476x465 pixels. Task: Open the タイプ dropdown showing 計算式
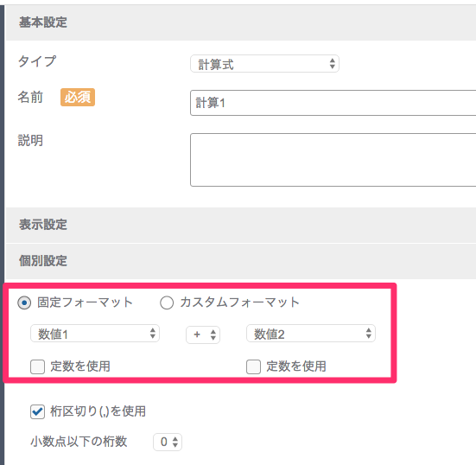(264, 64)
